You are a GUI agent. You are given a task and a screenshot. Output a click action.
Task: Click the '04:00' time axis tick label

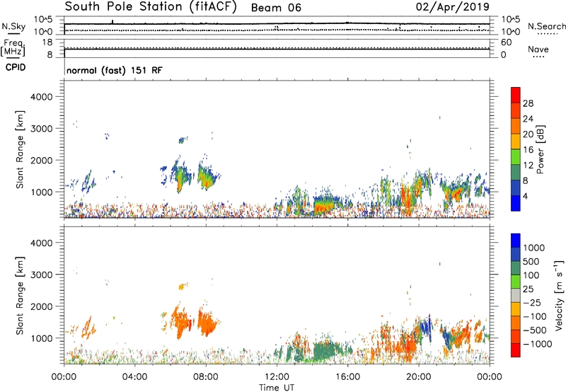[134, 377]
